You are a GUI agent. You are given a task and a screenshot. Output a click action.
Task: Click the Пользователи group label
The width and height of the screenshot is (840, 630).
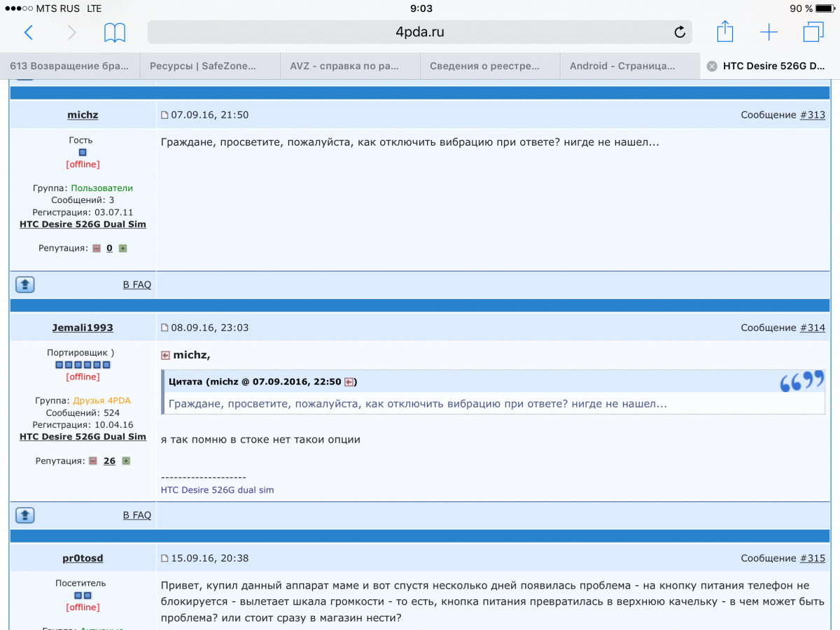(x=101, y=188)
